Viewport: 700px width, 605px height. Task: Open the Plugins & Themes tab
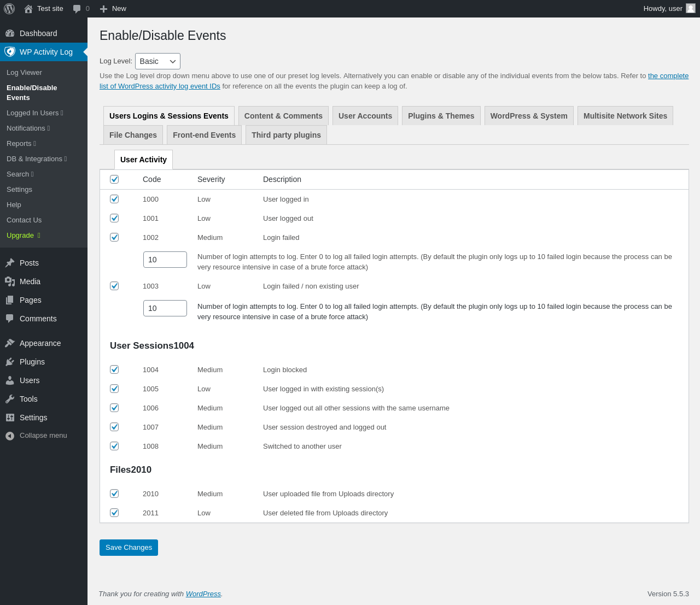pyautogui.click(x=441, y=116)
